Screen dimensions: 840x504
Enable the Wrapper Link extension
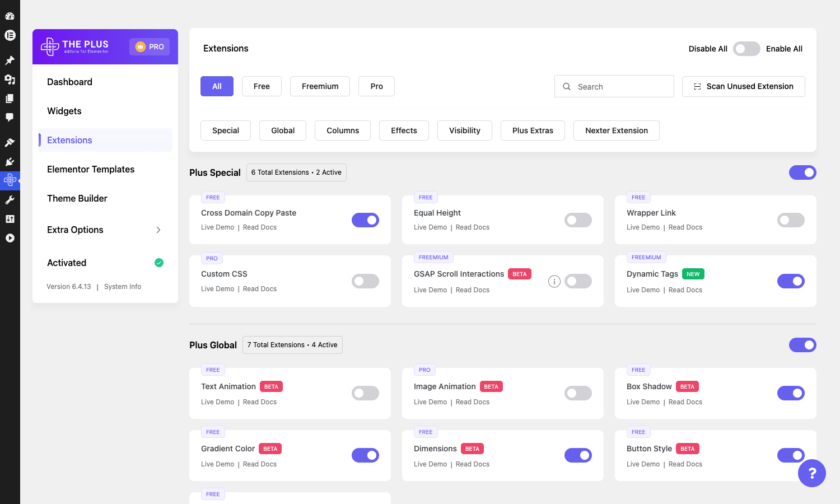point(791,220)
